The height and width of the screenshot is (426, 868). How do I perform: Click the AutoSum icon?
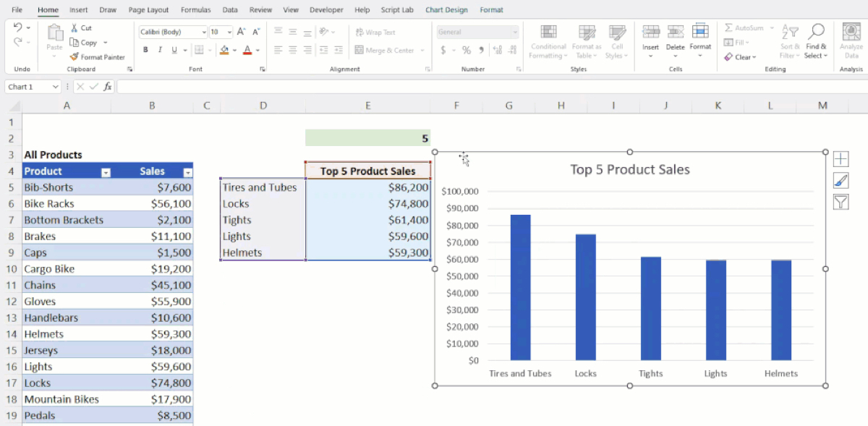click(x=745, y=27)
